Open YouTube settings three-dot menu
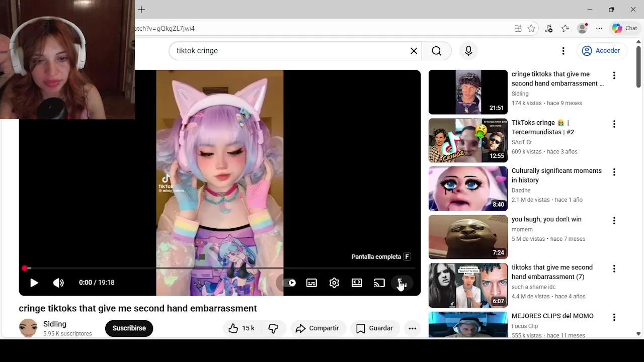644x362 pixels. coord(563,51)
